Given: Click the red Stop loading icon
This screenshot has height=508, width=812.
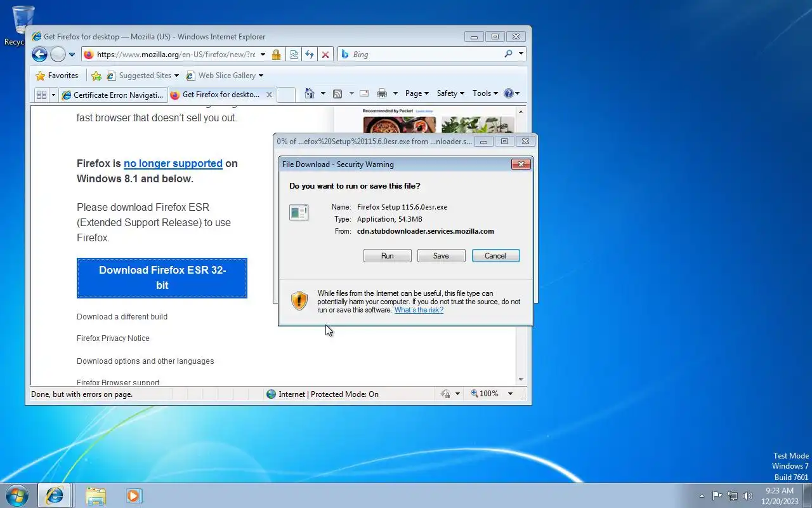Looking at the screenshot, I should click(325, 55).
